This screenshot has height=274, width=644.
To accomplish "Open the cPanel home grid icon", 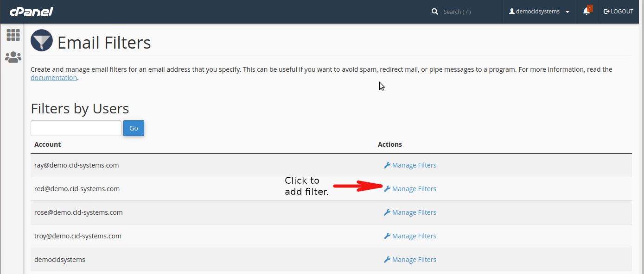I will (x=13, y=35).
